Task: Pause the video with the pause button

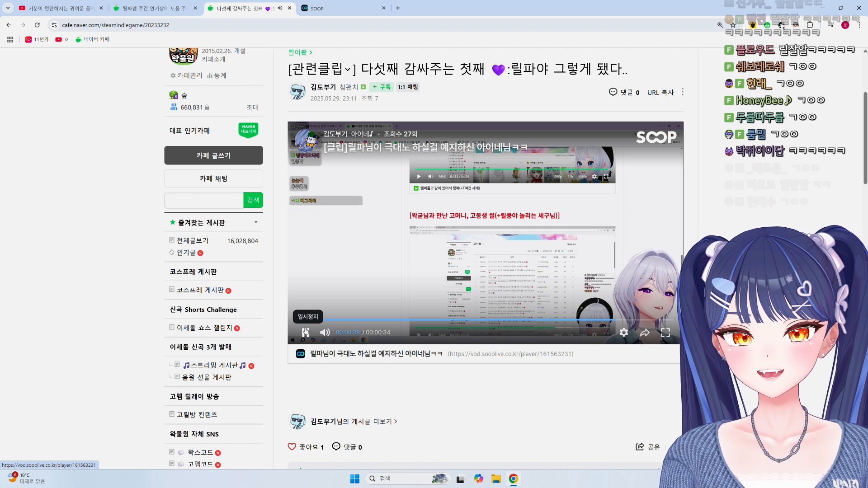Action: [306, 332]
